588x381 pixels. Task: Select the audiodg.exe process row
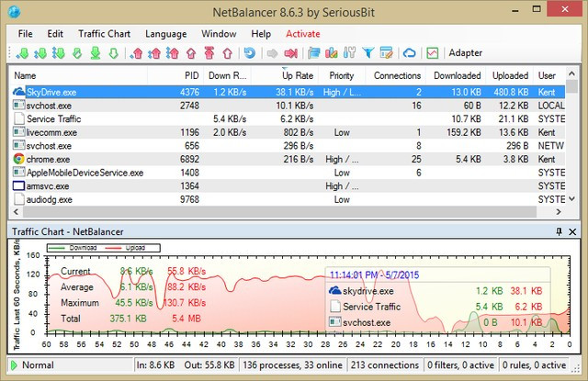[x=288, y=199]
